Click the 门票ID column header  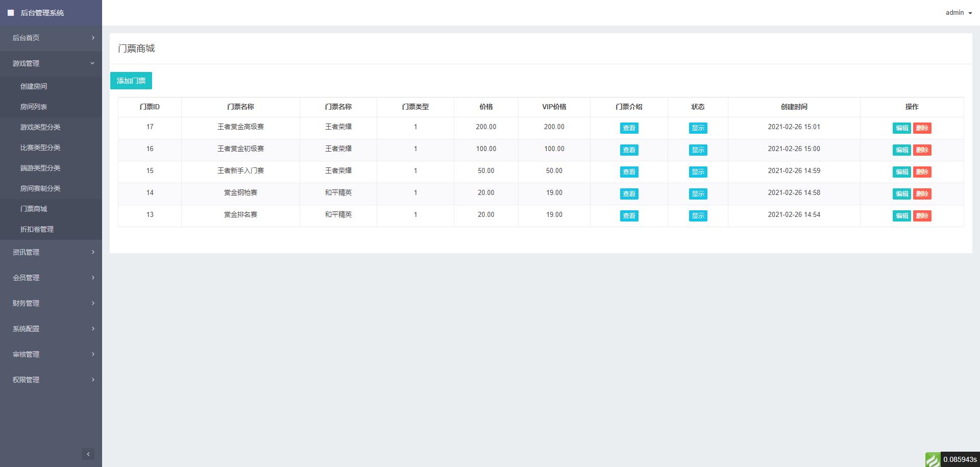pos(150,107)
